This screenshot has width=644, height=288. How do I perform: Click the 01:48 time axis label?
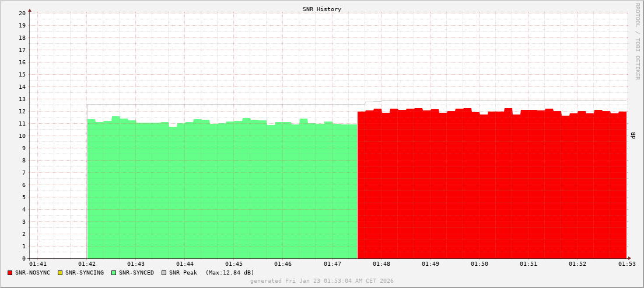coord(381,265)
